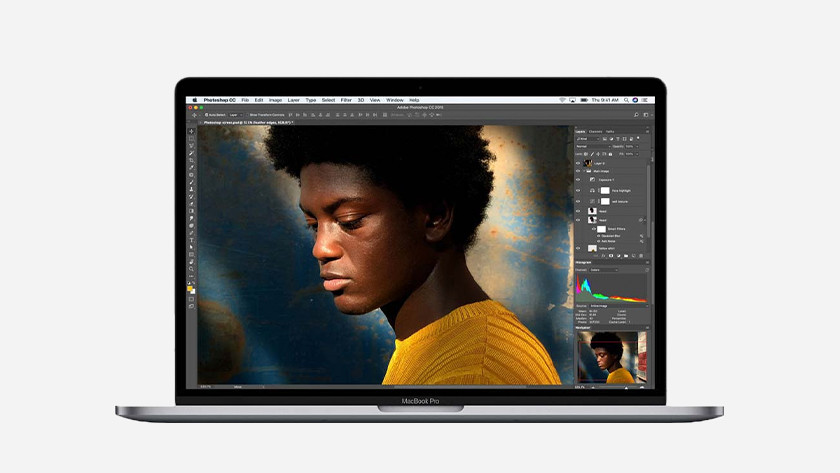Open the Apple menu
This screenshot has height=473, width=840.
pos(194,100)
